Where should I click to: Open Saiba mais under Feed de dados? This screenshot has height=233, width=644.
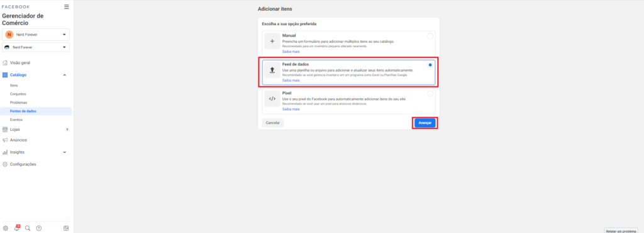pyautogui.click(x=291, y=81)
